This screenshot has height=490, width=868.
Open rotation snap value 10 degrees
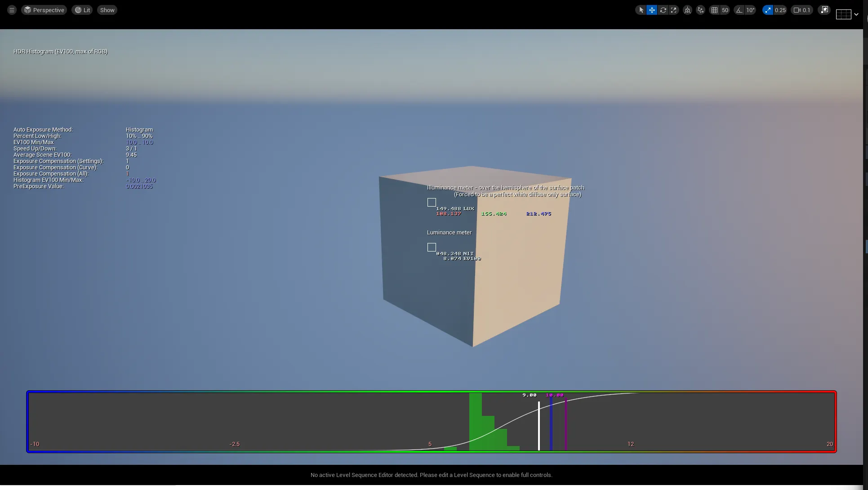tap(750, 10)
